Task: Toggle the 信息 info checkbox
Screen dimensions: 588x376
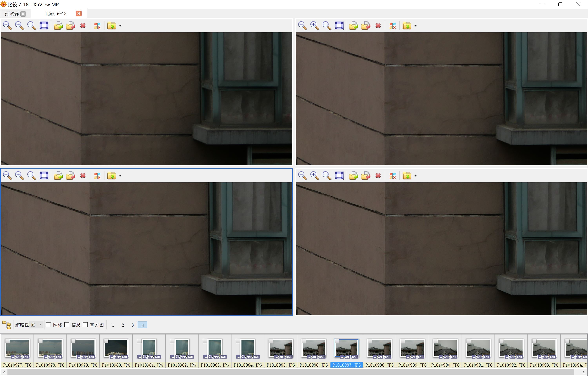Action: pyautogui.click(x=67, y=325)
